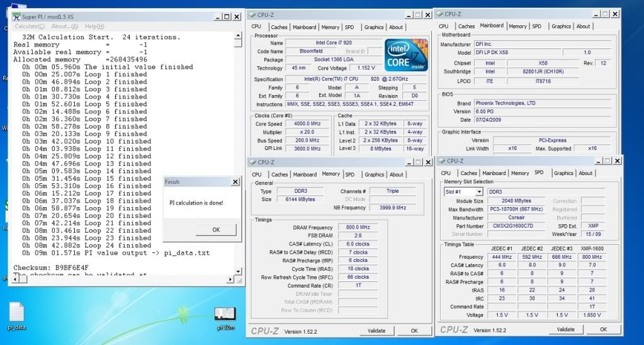Click CPU-Z title icon of the SPD window
This screenshot has height=345, width=644.
click(441, 162)
